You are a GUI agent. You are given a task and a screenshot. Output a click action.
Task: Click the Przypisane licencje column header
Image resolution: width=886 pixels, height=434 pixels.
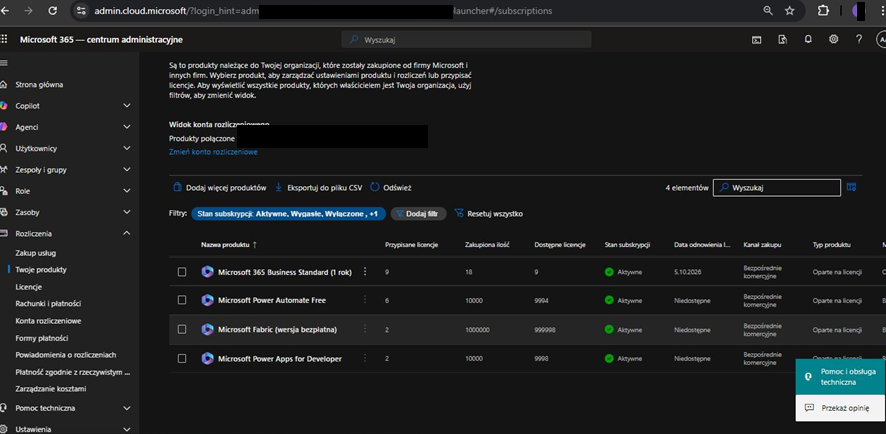pyautogui.click(x=411, y=245)
